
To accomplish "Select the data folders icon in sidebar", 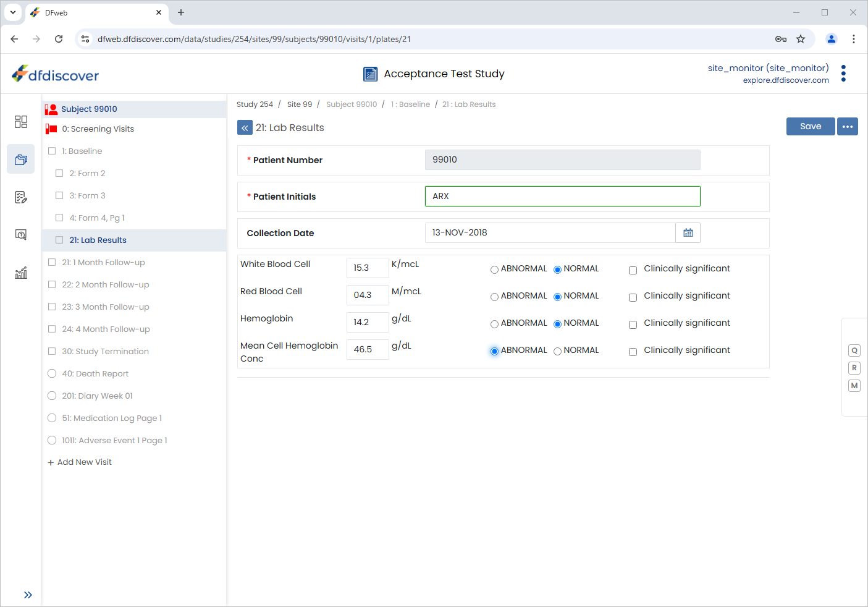I will coord(21,159).
